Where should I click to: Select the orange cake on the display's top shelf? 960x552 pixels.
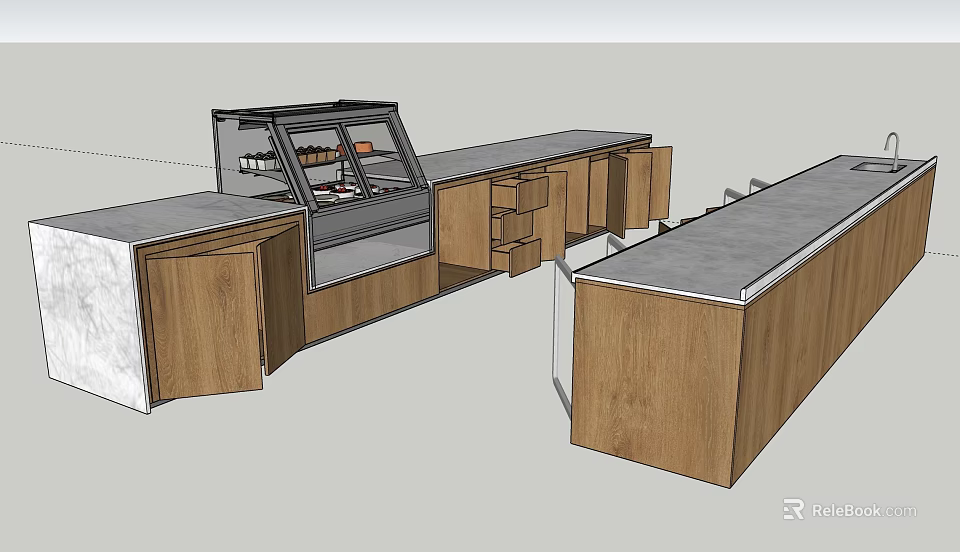coord(363,146)
